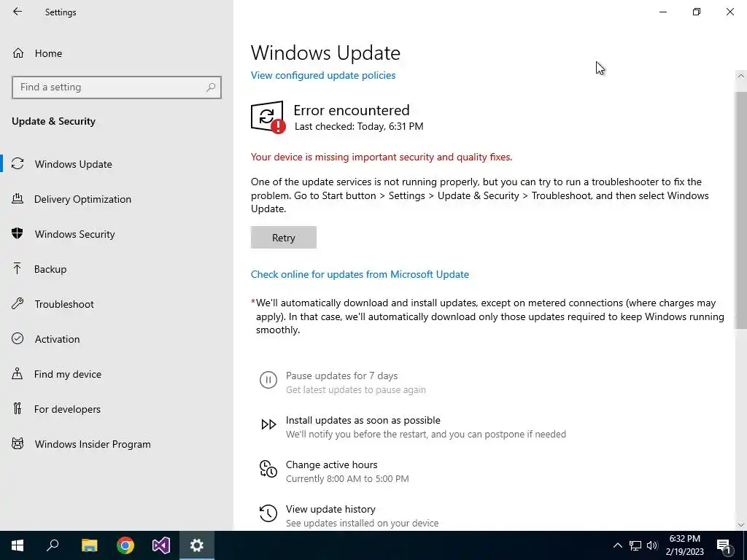Open the notification center icon
Screen dimensions: 747x560
click(724, 545)
